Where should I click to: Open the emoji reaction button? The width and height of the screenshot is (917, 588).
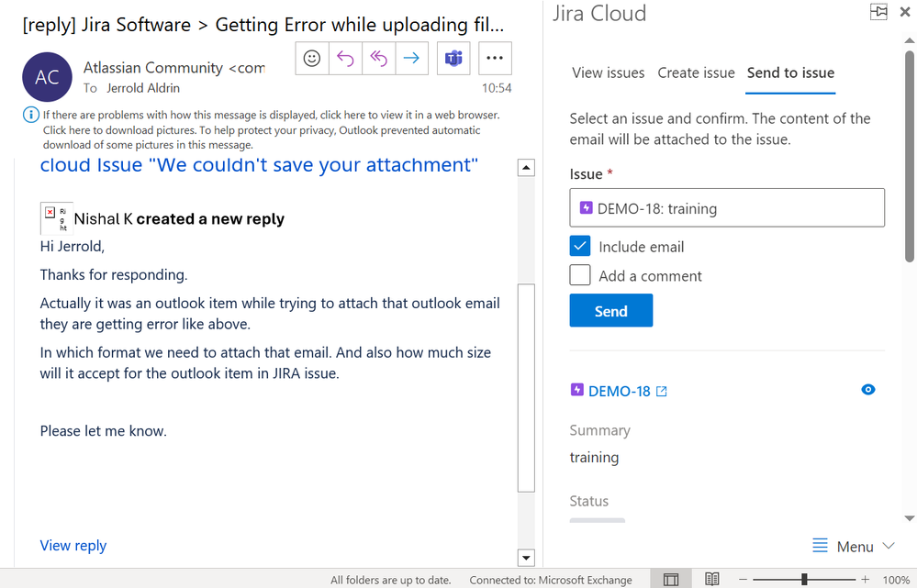click(312, 59)
